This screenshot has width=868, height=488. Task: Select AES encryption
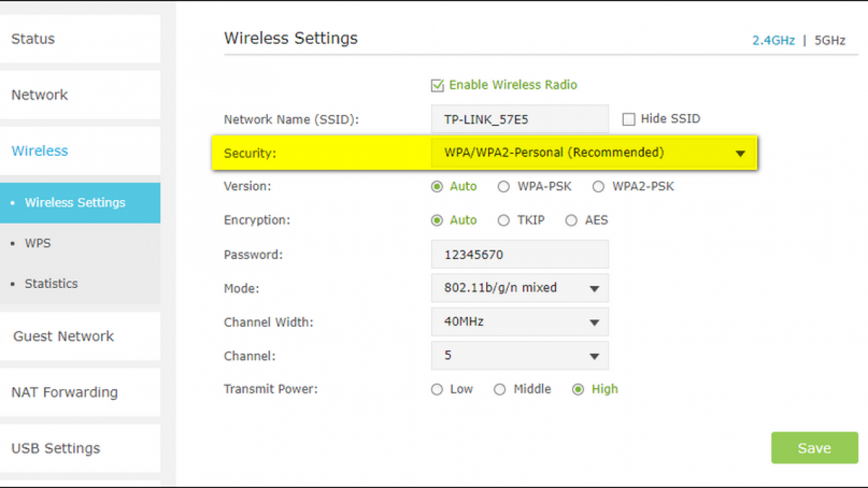tap(572, 220)
